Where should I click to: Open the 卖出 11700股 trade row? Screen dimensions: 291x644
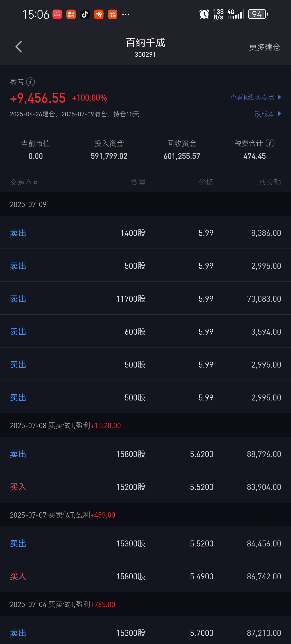point(145,298)
